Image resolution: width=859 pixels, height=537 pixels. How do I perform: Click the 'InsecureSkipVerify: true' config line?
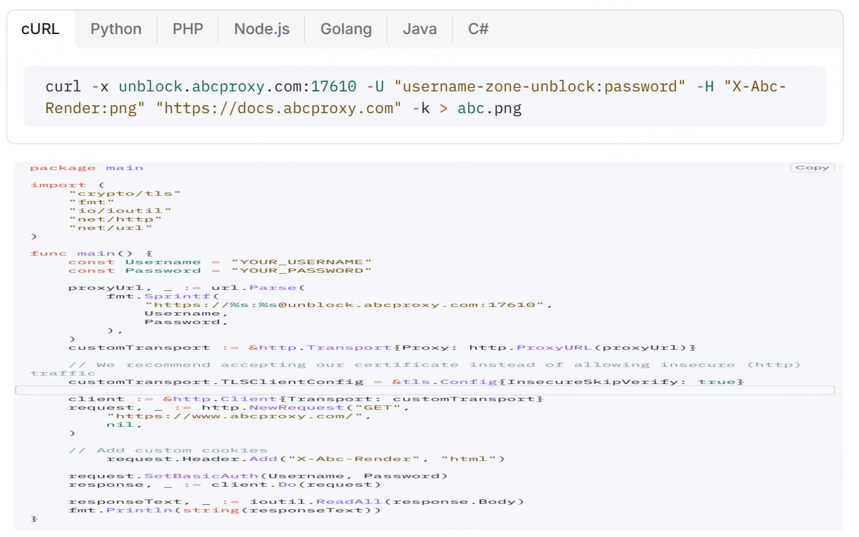[405, 382]
